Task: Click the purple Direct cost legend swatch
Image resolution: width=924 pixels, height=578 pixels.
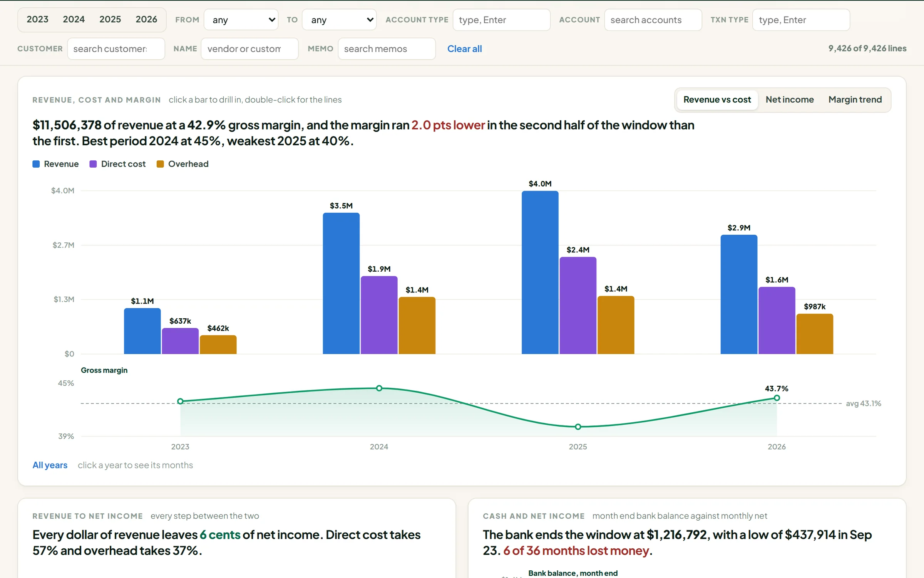Action: [93, 164]
